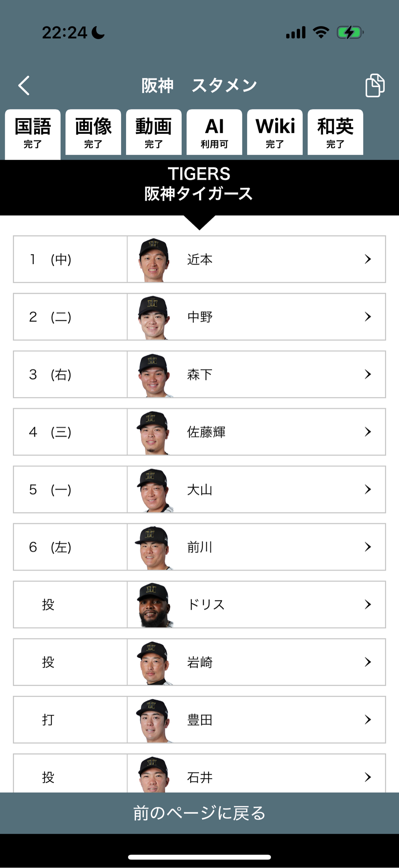Switch to the 動画 tab
The height and width of the screenshot is (868, 399).
pos(154,133)
